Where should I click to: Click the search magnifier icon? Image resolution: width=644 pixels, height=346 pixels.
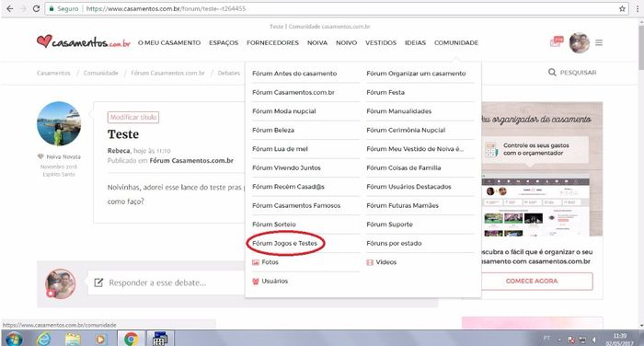point(552,73)
